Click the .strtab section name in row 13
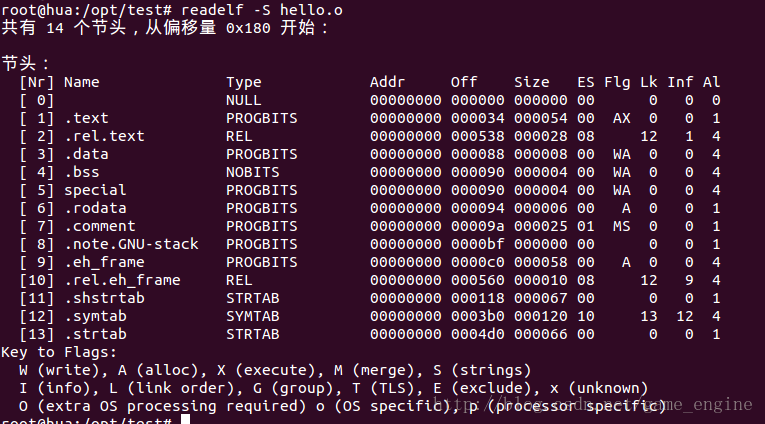 (x=95, y=334)
